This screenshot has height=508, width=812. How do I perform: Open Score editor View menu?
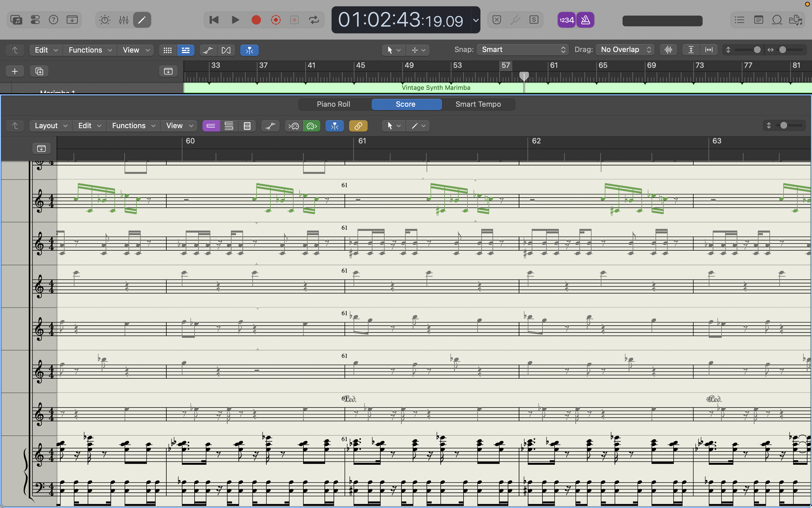click(x=179, y=126)
